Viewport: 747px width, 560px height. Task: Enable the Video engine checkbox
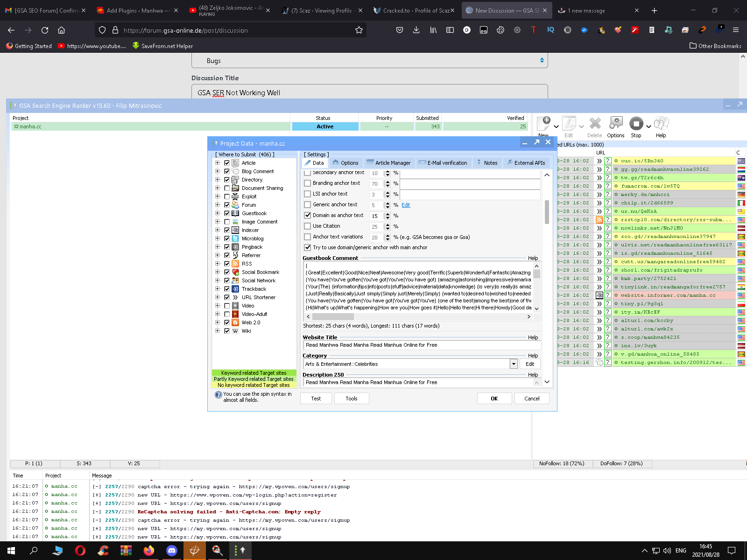pos(227,306)
